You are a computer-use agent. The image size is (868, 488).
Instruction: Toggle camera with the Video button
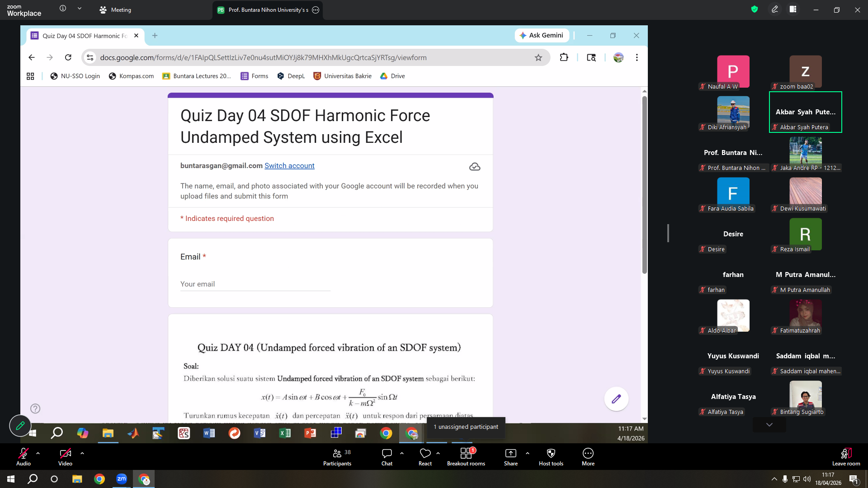click(65, 457)
